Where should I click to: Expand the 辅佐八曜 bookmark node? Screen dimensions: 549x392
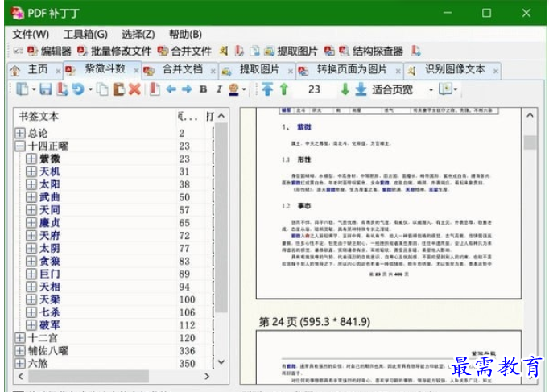20,351
